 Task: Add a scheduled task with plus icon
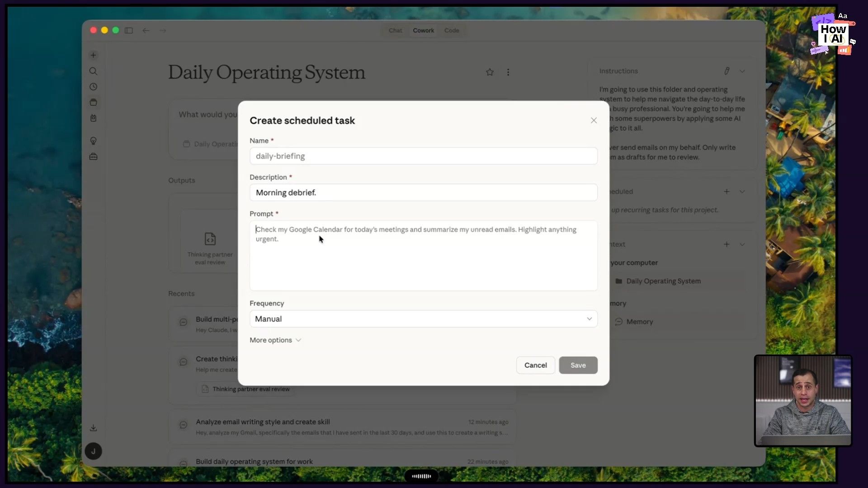pyautogui.click(x=726, y=192)
